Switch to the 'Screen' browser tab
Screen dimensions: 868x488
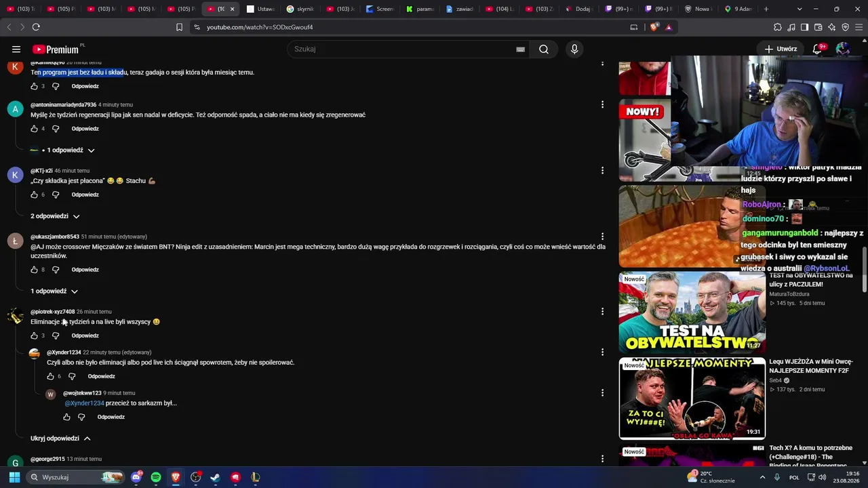[x=380, y=9]
